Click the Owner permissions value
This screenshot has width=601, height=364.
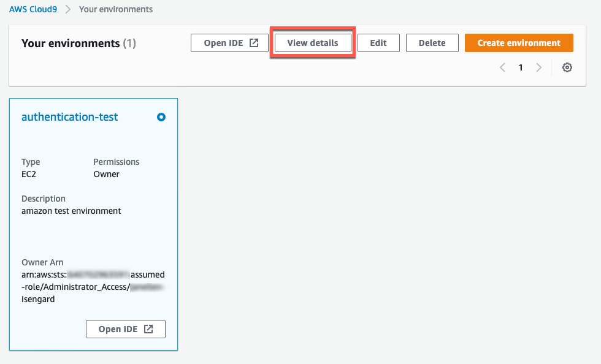106,174
